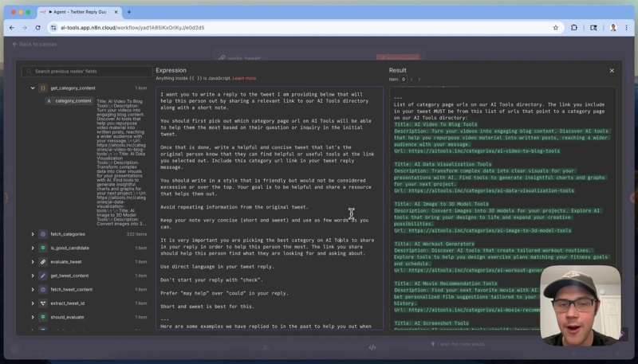Select the Agent - Twitter Reply Guy tab
The image size is (638, 364).
79,12
